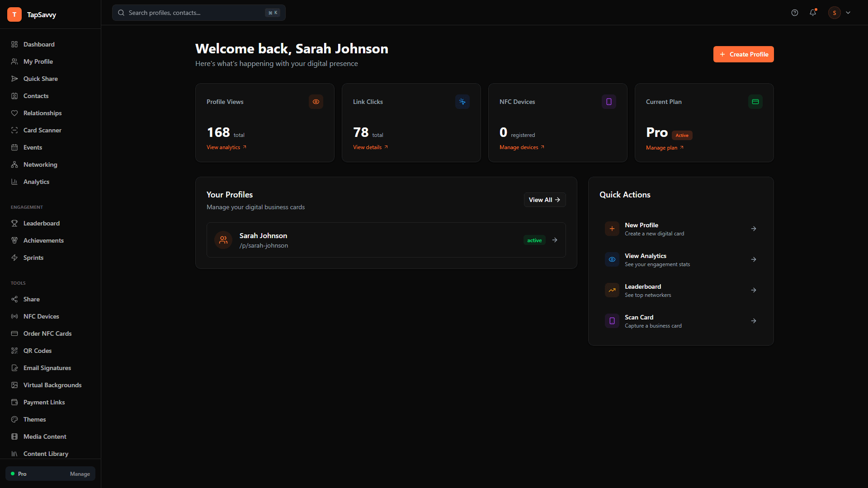Navigate to Leaderboard in Engagement section
The height and width of the screenshot is (488, 868).
[42, 223]
